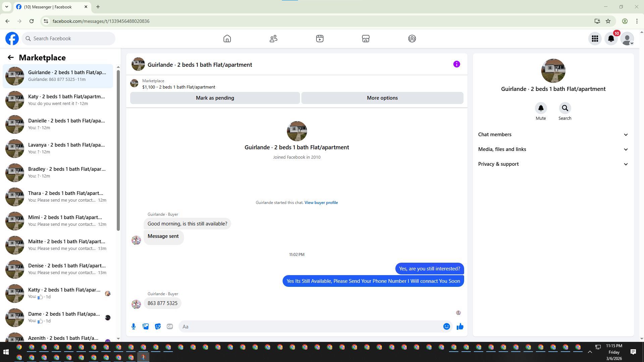Image resolution: width=644 pixels, height=362 pixels.
Task: Open emoji picker in message box
Action: click(x=447, y=326)
